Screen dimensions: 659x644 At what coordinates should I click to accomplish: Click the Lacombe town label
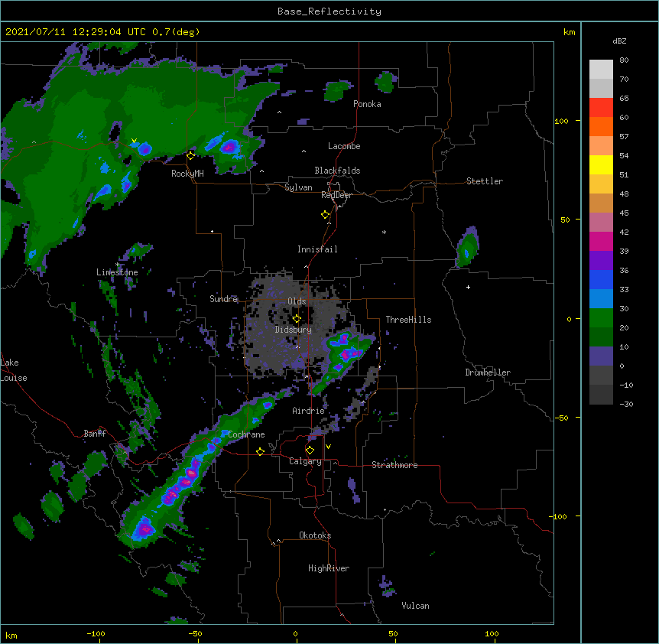344,146
